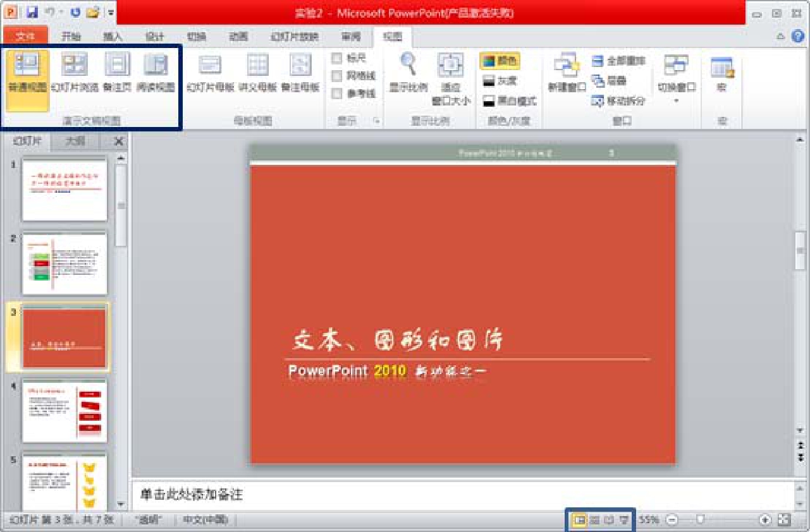Switch to Outline (大纲) pane tab
This screenshot has width=810, height=532.
[x=75, y=141]
